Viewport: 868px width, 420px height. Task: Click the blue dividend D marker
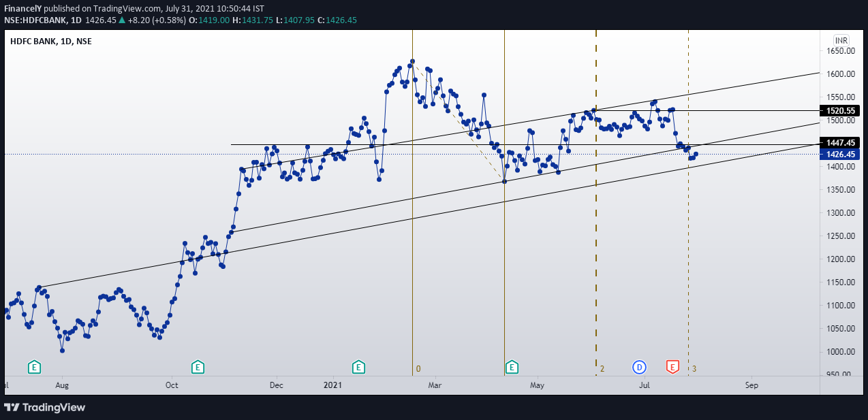click(639, 368)
